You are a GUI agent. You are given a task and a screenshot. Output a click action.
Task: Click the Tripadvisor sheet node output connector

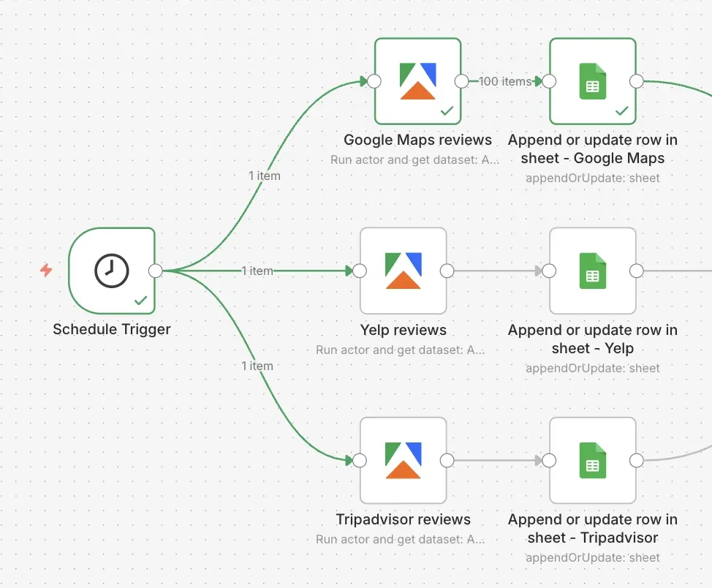[x=637, y=460]
